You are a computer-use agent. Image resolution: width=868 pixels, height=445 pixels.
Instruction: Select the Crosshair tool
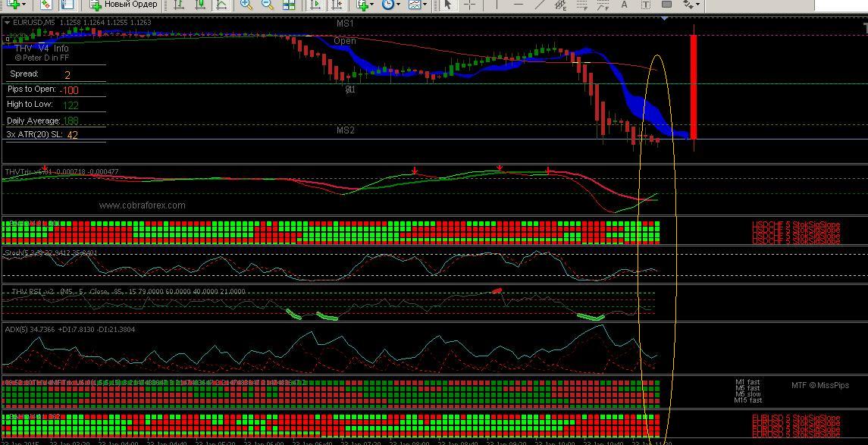click(x=469, y=5)
